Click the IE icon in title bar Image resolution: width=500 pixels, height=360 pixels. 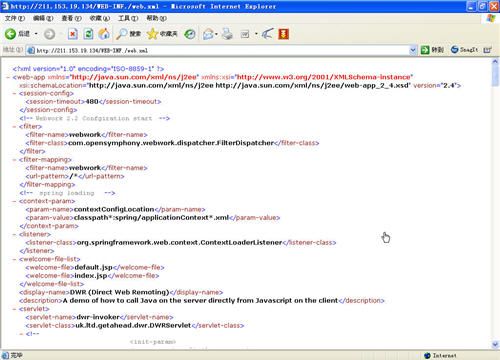click(x=5, y=6)
